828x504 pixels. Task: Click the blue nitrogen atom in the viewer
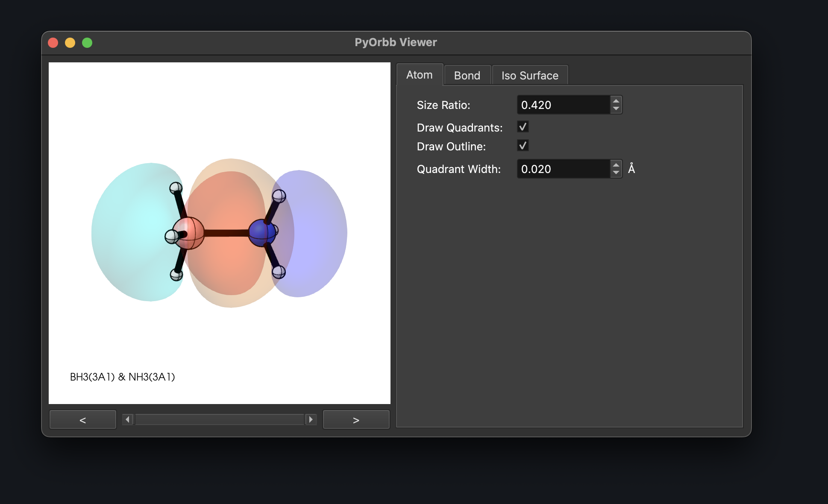pos(262,233)
